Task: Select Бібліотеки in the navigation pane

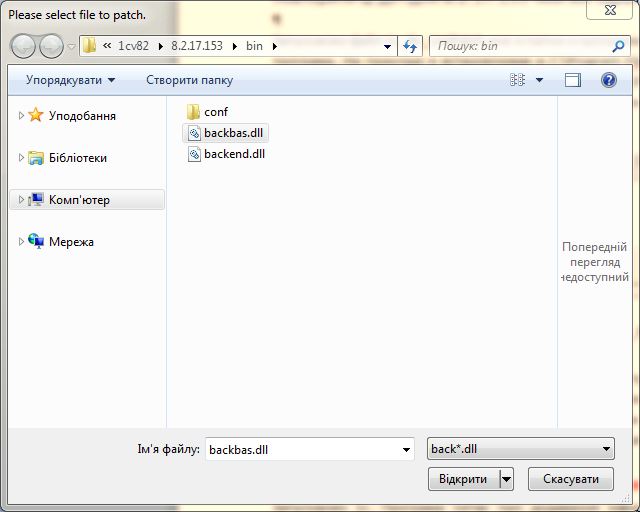Action: click(78, 158)
